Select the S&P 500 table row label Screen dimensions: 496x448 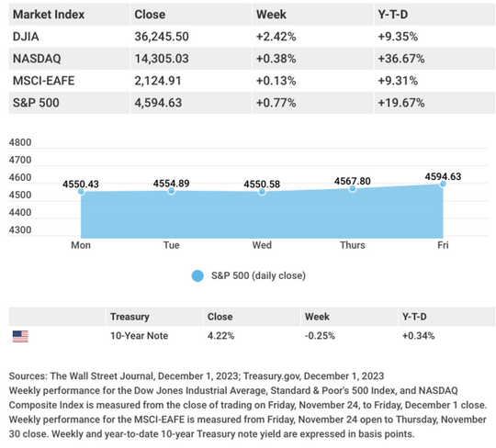pos(36,103)
